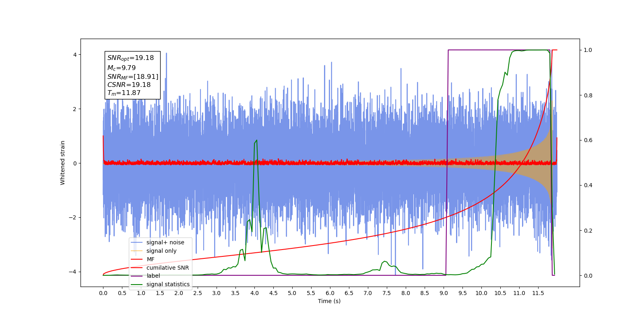Click the 'Whitened strain' y-axis label
Screen dimensions: 644x322
[62, 163]
